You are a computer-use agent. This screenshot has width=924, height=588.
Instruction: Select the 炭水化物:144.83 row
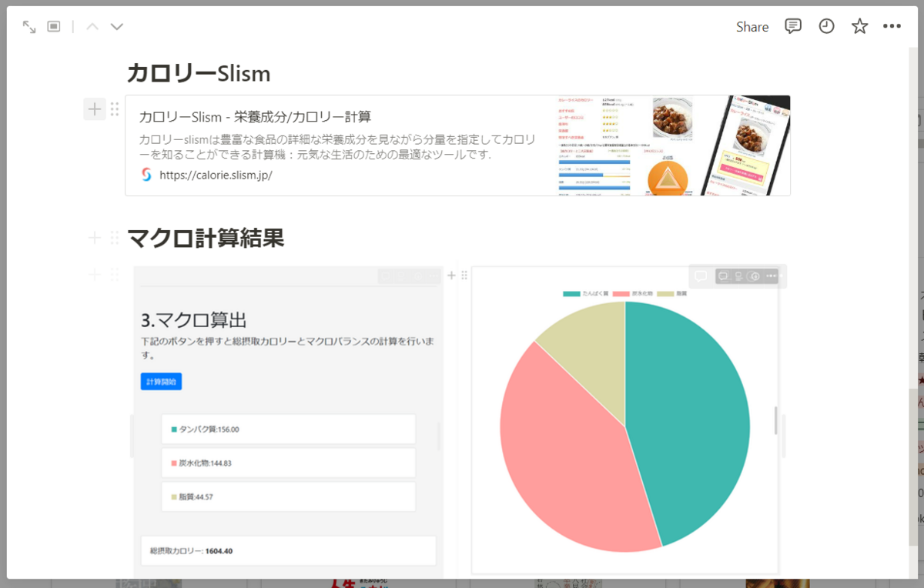[x=289, y=463]
